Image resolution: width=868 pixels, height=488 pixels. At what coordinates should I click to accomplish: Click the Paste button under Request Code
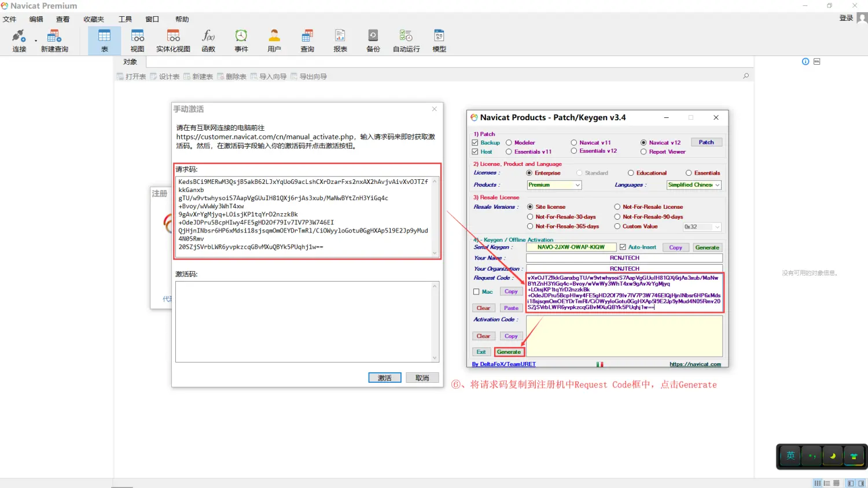click(x=511, y=308)
